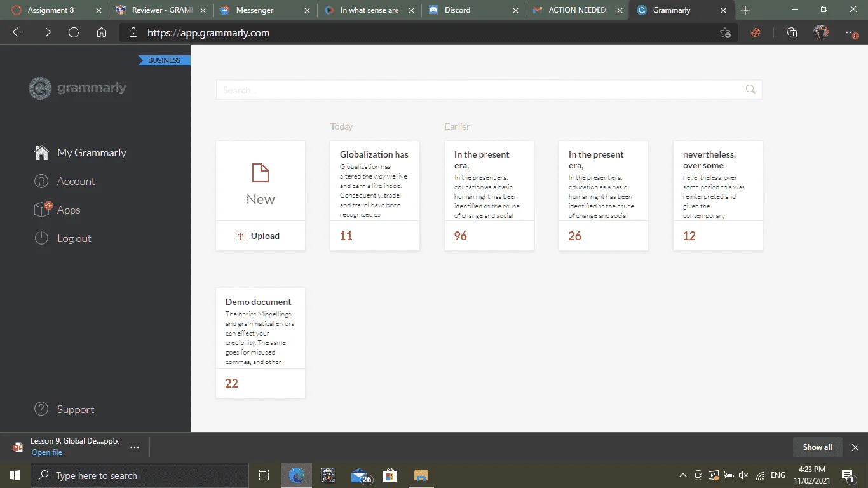
Task: Go back in the browser
Action: pyautogui.click(x=18, y=32)
